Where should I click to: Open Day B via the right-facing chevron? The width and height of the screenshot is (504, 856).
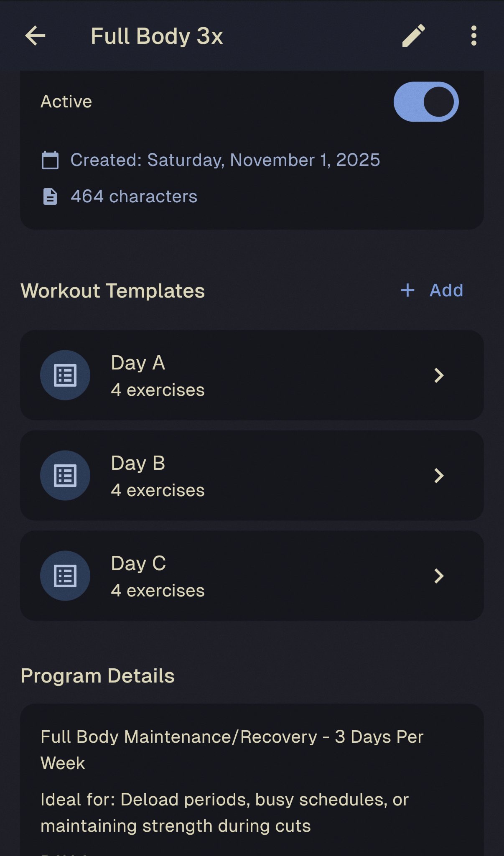point(439,475)
